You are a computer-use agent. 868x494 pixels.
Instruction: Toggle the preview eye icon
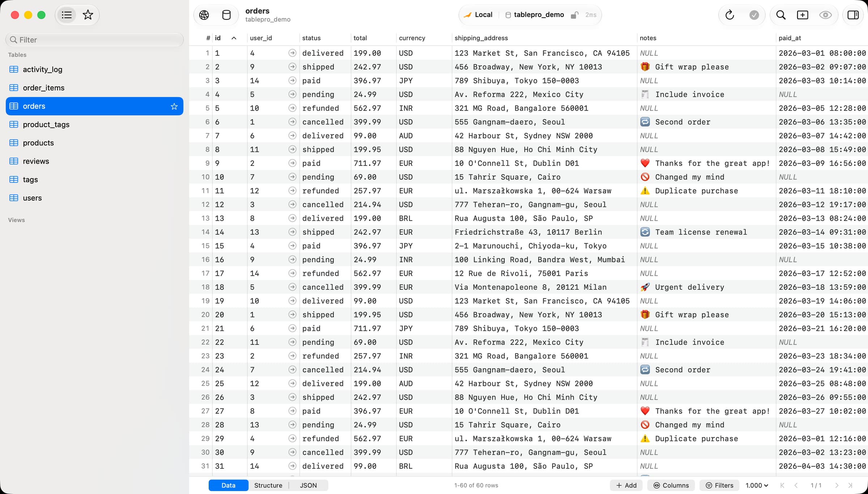coord(825,15)
